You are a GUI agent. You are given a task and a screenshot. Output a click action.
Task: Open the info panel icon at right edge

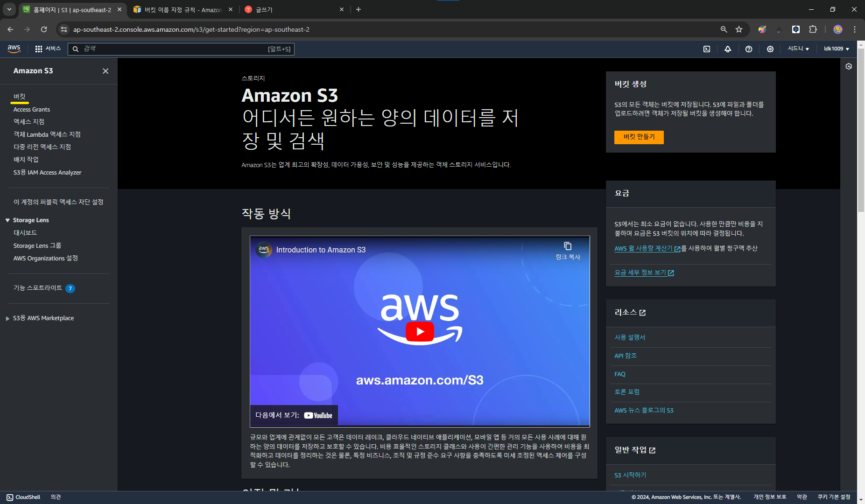(x=849, y=66)
